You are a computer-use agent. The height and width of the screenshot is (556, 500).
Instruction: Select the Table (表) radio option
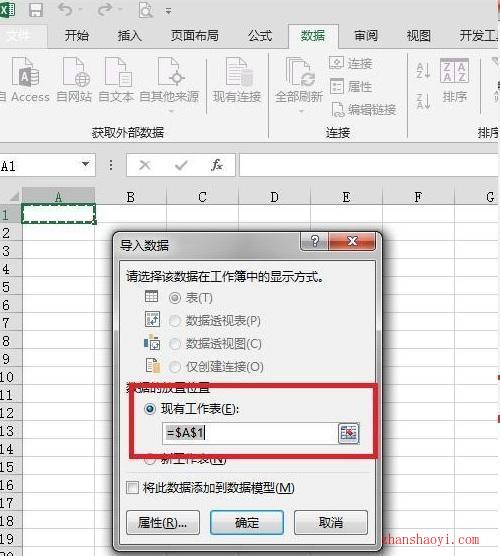175,298
